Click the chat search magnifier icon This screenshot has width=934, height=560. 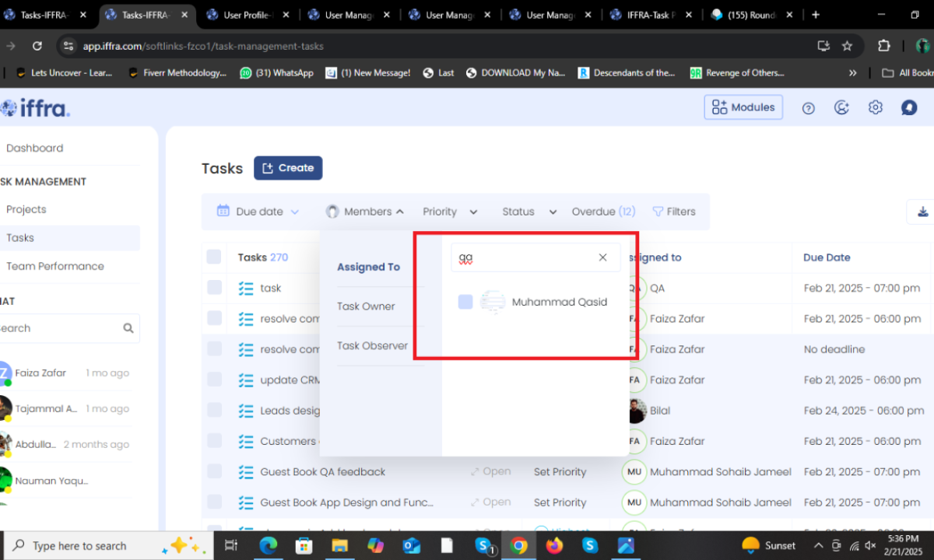coord(128,328)
